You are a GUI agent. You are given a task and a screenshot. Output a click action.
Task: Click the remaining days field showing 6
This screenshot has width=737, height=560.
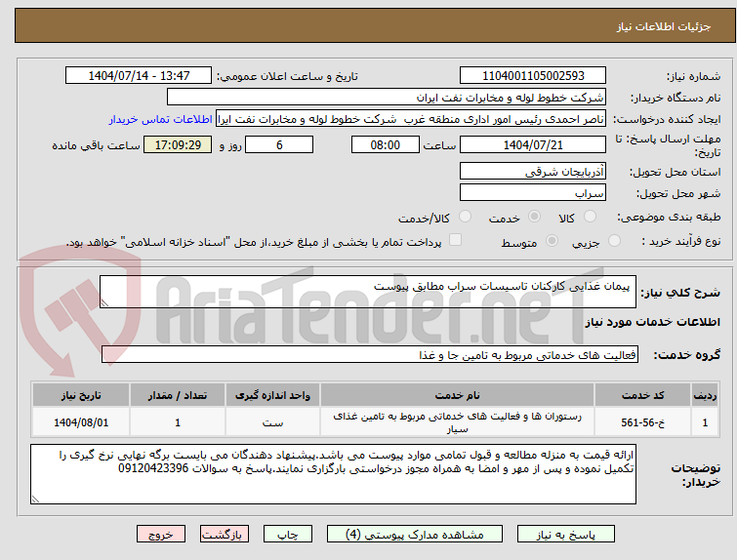pos(279,144)
